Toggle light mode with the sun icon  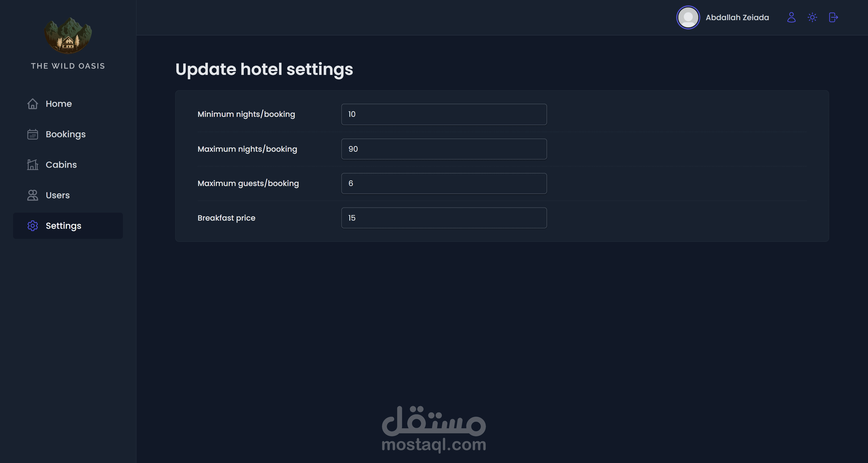pos(812,17)
